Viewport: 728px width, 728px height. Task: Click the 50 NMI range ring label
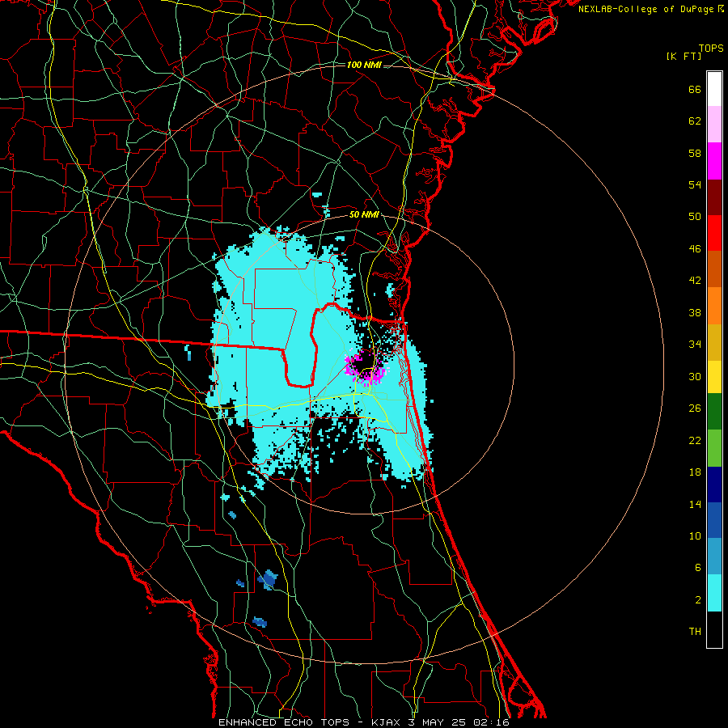click(365, 215)
